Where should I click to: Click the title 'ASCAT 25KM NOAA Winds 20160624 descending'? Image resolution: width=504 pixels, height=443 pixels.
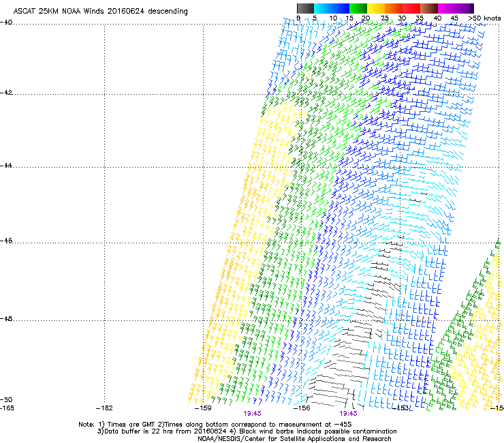point(100,11)
